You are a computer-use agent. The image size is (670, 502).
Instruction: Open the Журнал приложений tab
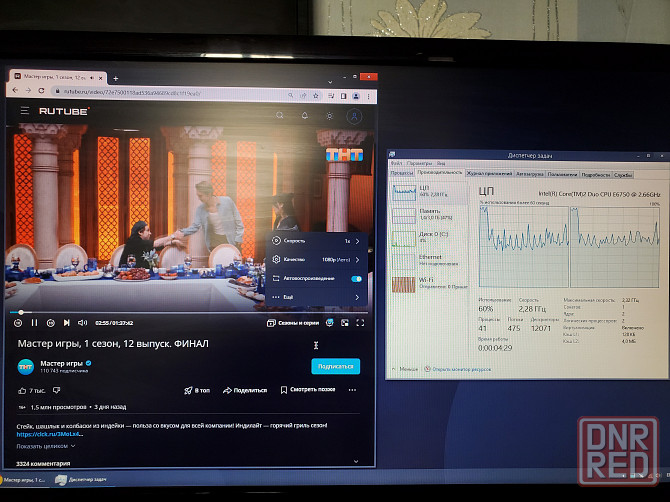(x=489, y=173)
